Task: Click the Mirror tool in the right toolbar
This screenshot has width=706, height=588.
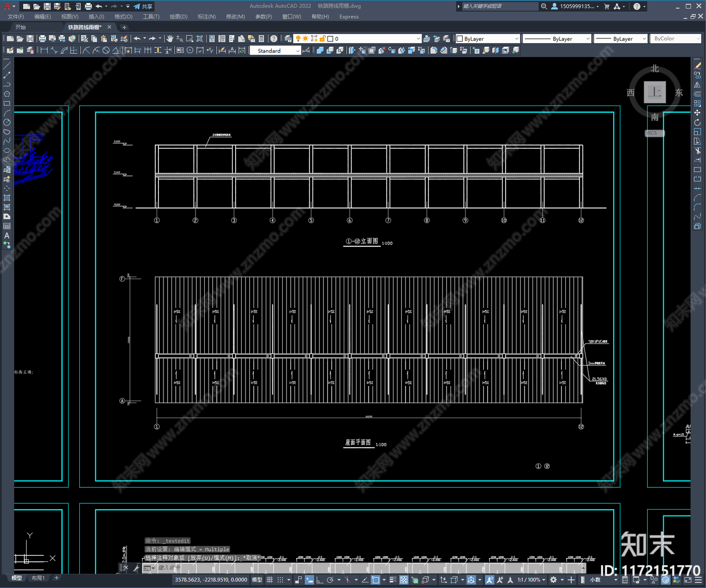Action: [x=697, y=85]
